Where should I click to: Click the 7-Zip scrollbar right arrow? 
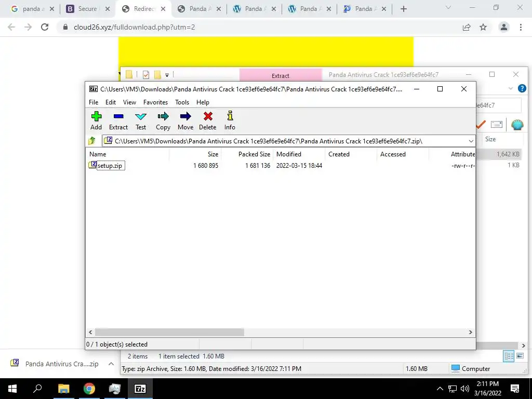point(471,332)
